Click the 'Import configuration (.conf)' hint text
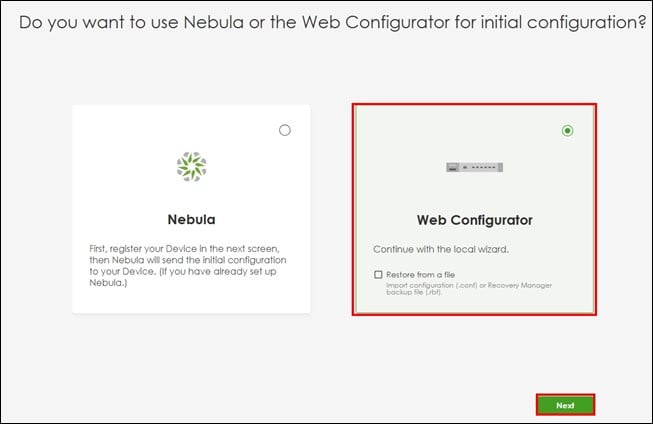This screenshot has width=653, height=424. 431,285
